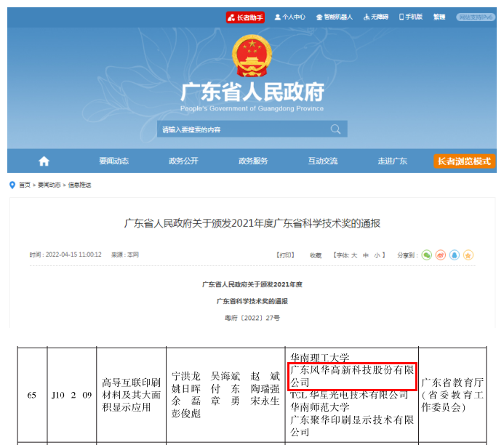Click the project name 高导互联印刷材料及其大面积显示应用
Image resolution: width=504 pixels, height=445 pixels.
(x=131, y=396)
